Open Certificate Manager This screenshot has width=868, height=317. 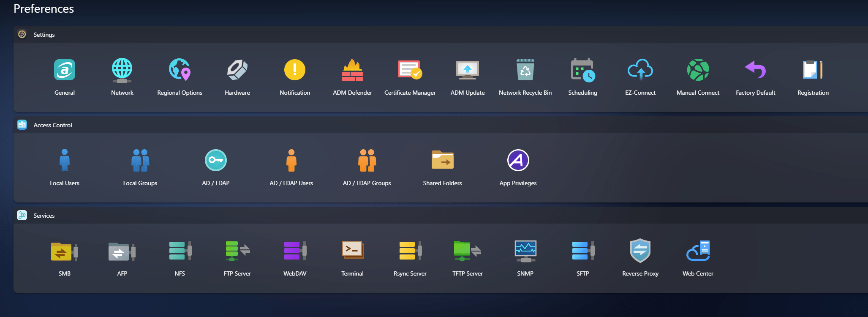pyautogui.click(x=410, y=70)
